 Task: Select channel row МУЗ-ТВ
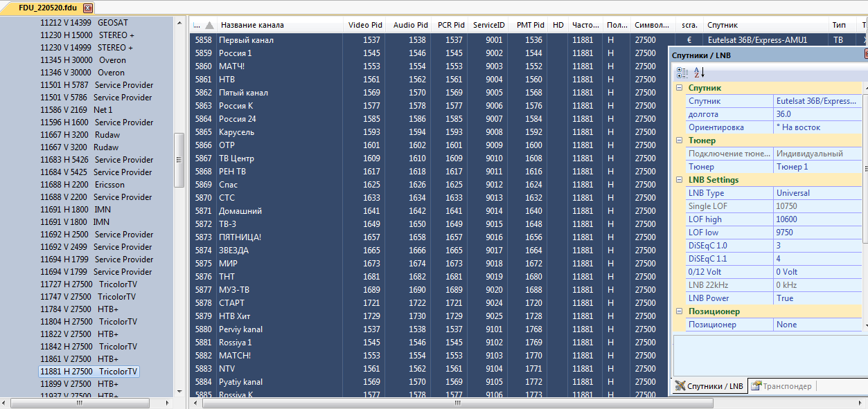(431, 290)
